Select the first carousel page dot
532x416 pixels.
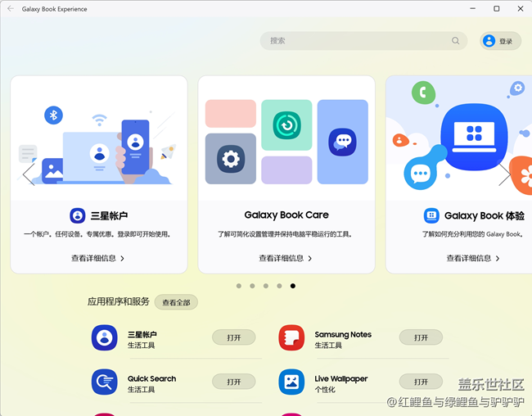[x=239, y=286]
